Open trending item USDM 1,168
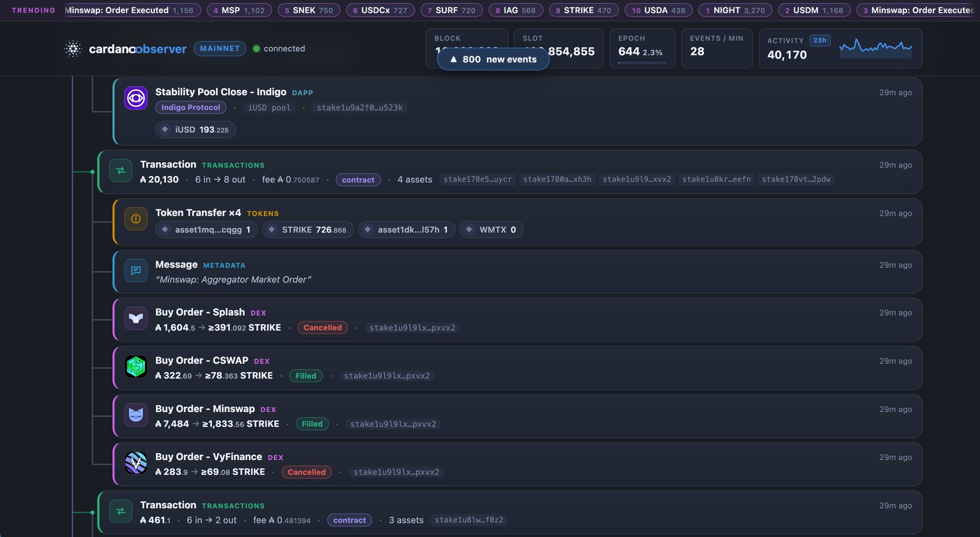980x537 pixels. click(814, 10)
